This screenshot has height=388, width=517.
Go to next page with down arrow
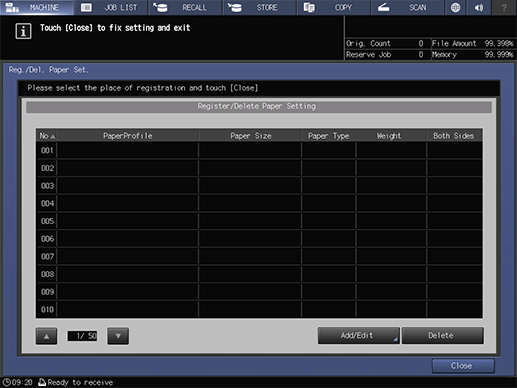(118, 336)
